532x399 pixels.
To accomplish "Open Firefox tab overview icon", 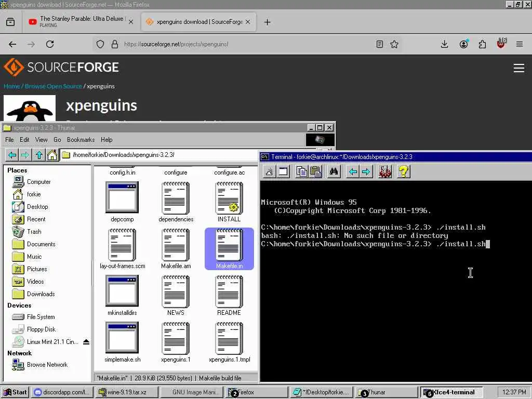I will [10, 22].
